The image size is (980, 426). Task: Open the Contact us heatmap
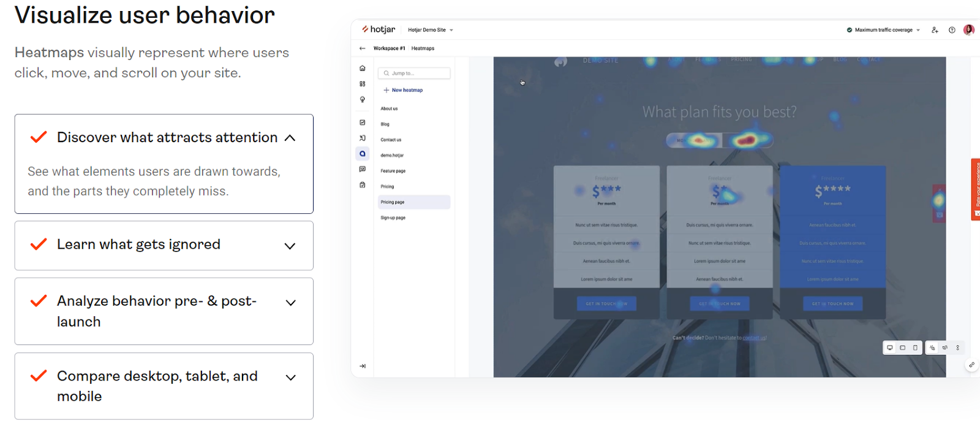click(391, 140)
